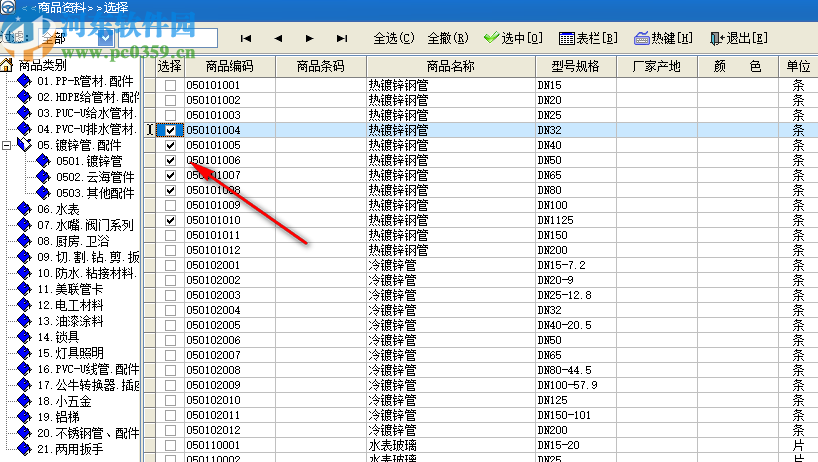Click the 商品类别 home icon
This screenshot has width=818, height=462.
pos(7,65)
